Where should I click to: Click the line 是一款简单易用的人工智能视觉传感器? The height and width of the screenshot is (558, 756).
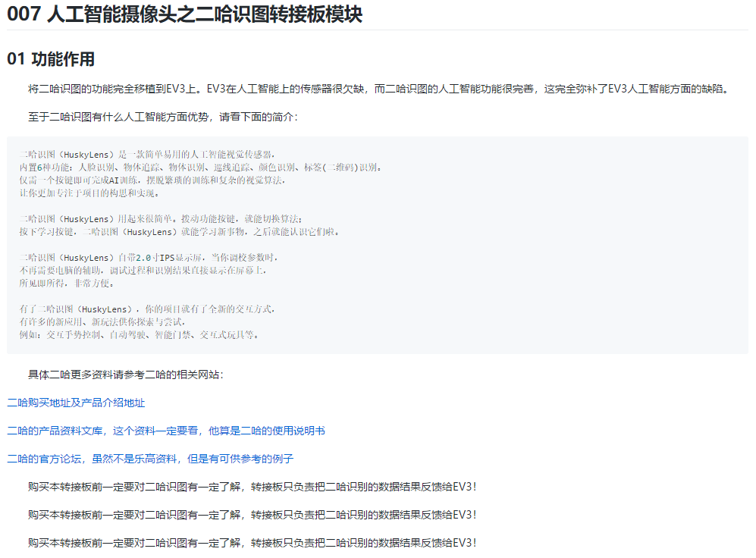[x=148, y=155]
